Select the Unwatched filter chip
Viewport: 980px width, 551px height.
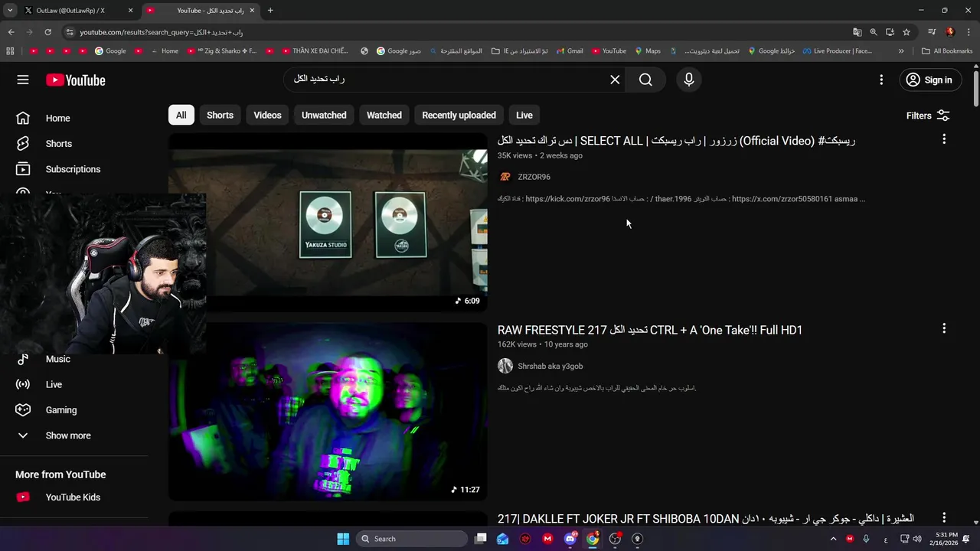[x=324, y=115]
